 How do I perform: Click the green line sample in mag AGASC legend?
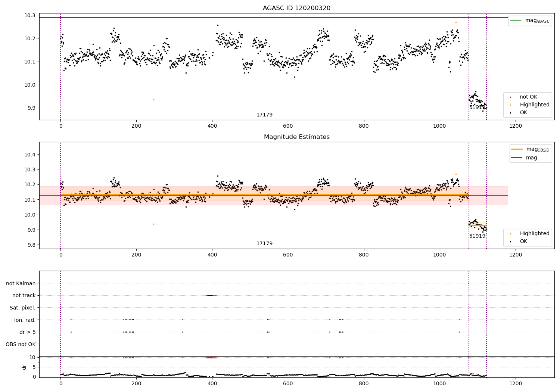coord(516,20)
